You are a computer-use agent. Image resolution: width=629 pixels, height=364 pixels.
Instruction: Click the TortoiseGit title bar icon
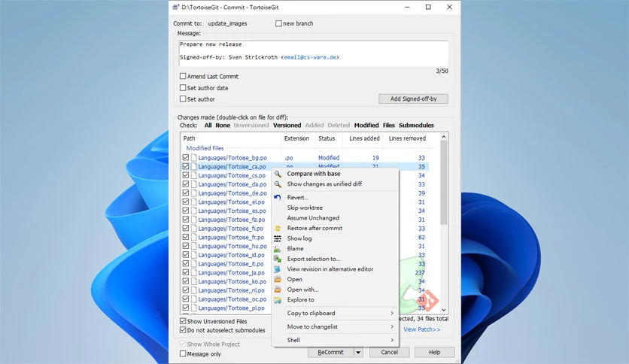pyautogui.click(x=176, y=8)
